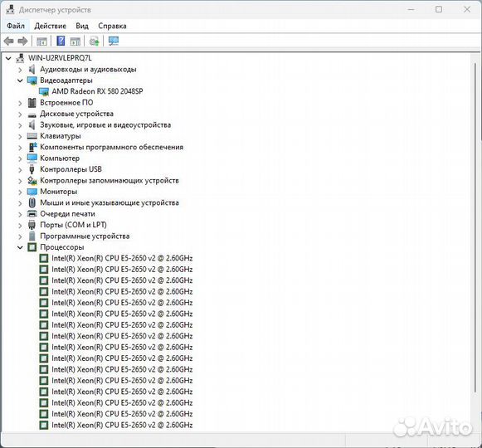The width and height of the screenshot is (482, 448).
Task: Open the Файл menu
Action: pyautogui.click(x=16, y=27)
